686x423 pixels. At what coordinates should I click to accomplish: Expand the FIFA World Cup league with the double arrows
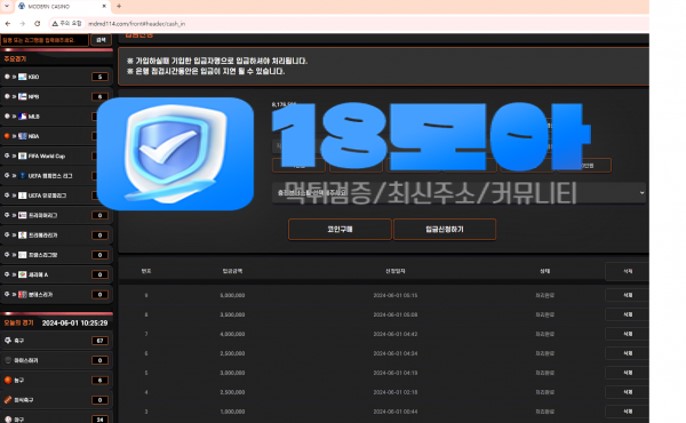click(14, 156)
